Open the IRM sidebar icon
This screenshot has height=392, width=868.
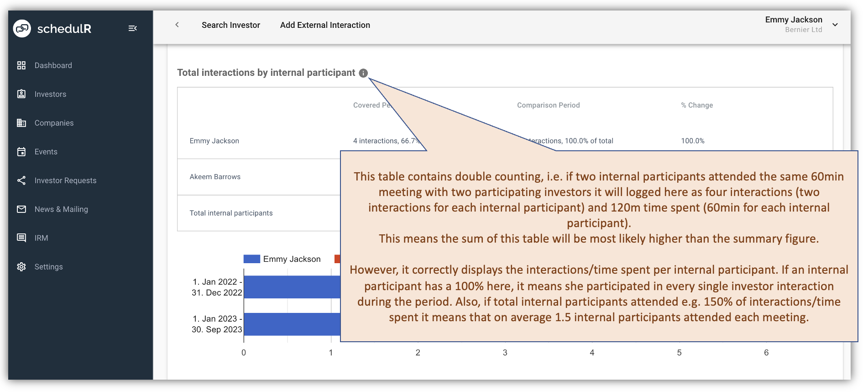[21, 238]
